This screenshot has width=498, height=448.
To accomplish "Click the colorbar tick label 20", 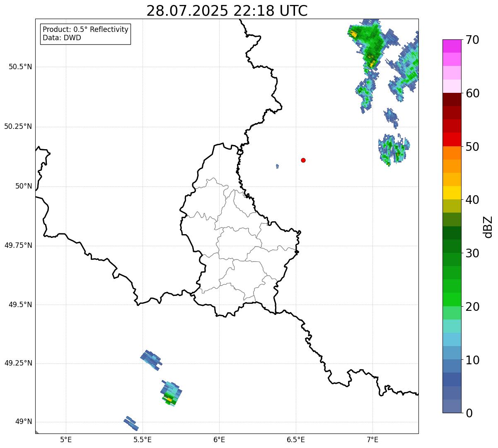I will click(x=473, y=307).
